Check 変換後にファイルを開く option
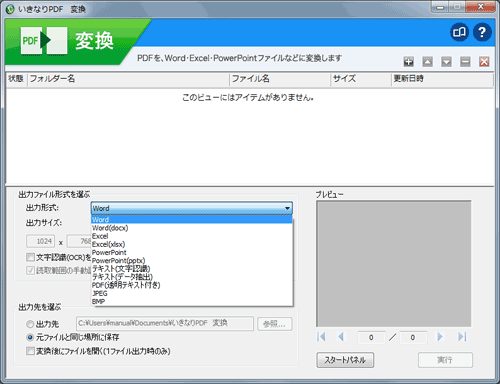Screen dimensions: 500x384 (x=30, y=351)
